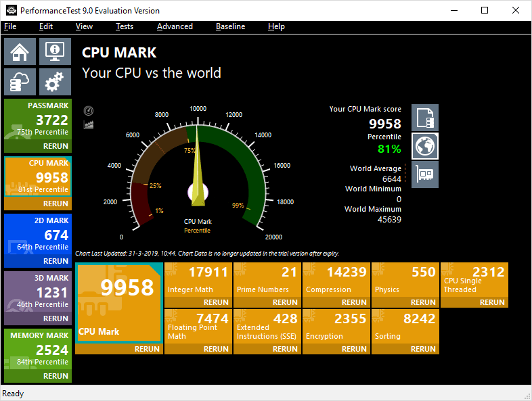Select the Memory Mark 2524 tile

pyautogui.click(x=38, y=349)
